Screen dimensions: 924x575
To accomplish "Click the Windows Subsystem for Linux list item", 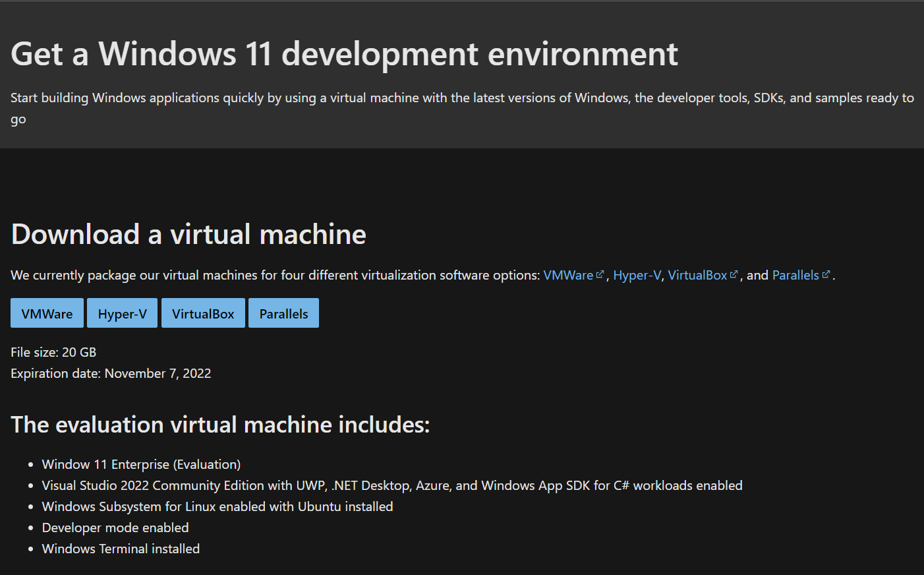I will pyautogui.click(x=217, y=506).
